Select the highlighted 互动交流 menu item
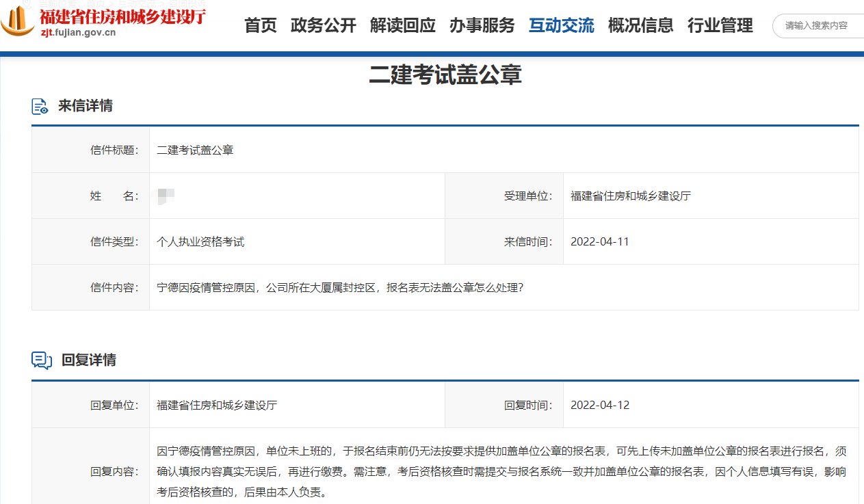This screenshot has width=864, height=504. click(x=561, y=26)
